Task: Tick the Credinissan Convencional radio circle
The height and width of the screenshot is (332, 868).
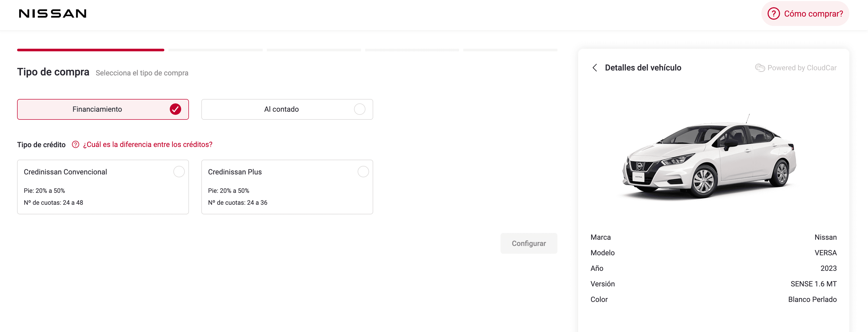Action: tap(179, 172)
